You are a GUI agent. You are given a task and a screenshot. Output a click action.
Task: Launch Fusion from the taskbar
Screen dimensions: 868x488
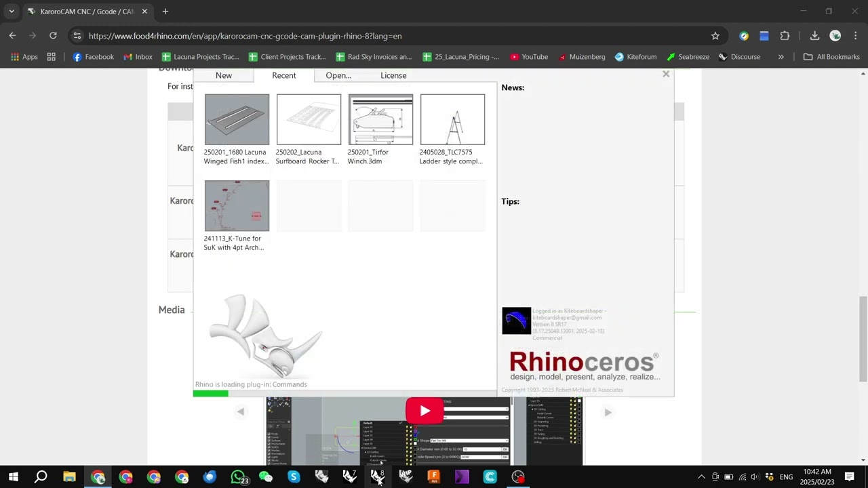(433, 476)
